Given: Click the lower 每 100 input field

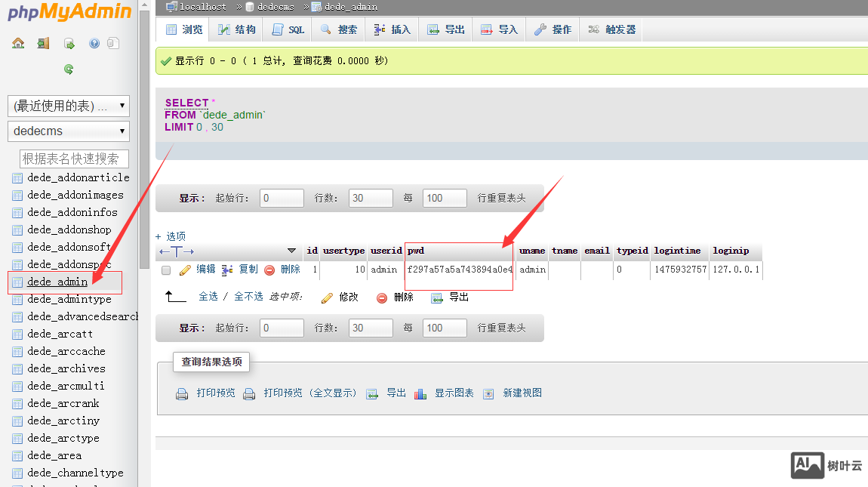Looking at the screenshot, I should point(445,328).
